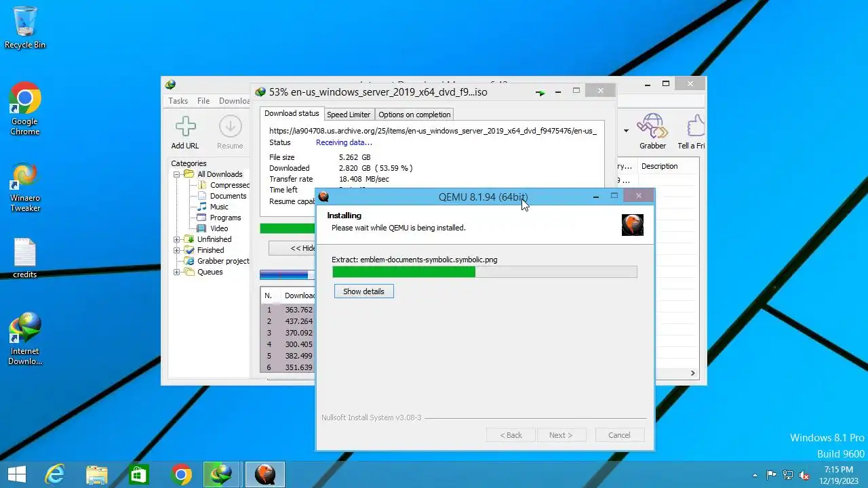The image size is (868, 488).
Task: Click the archive.org download URL text
Action: pyautogui.click(x=433, y=131)
